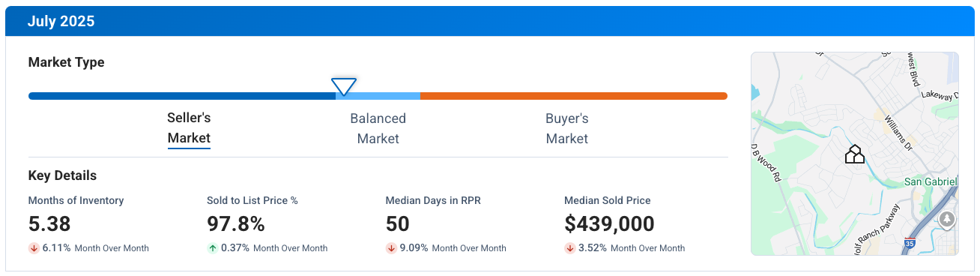Click the down arrow beside 3.52%
The width and height of the screenshot is (980, 276).
[569, 248]
